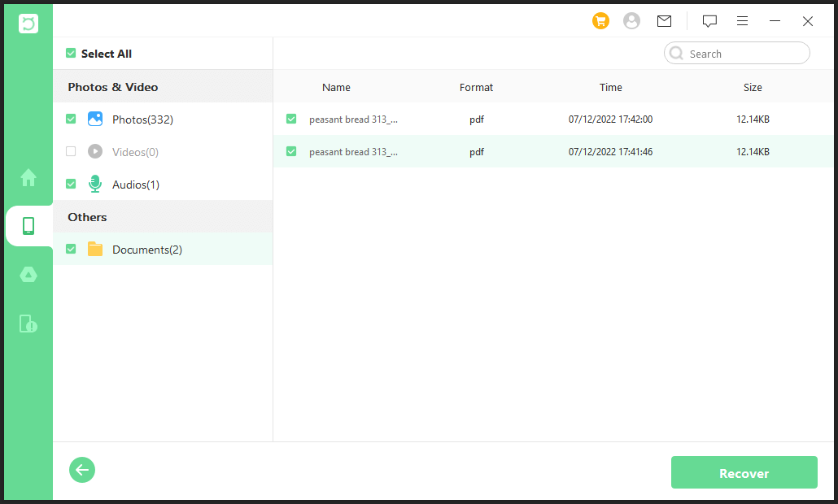Click the Time column header
Screen dimensions: 838x504
tap(610, 87)
